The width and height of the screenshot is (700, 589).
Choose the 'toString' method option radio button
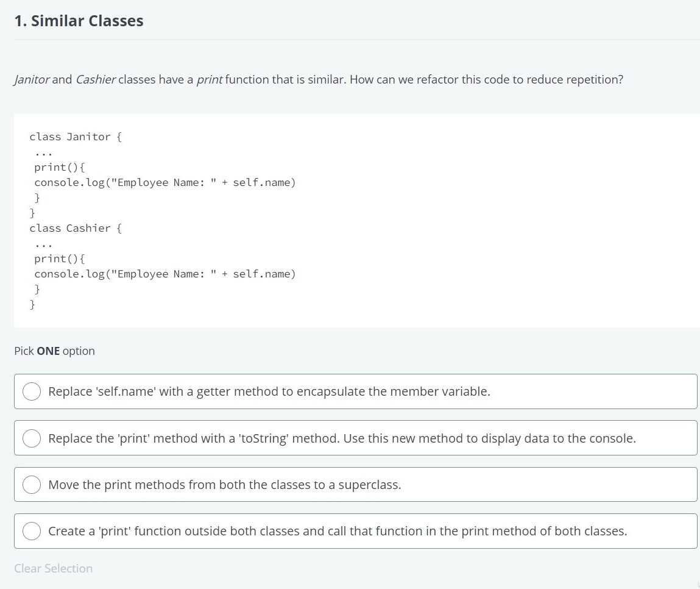pyautogui.click(x=32, y=438)
